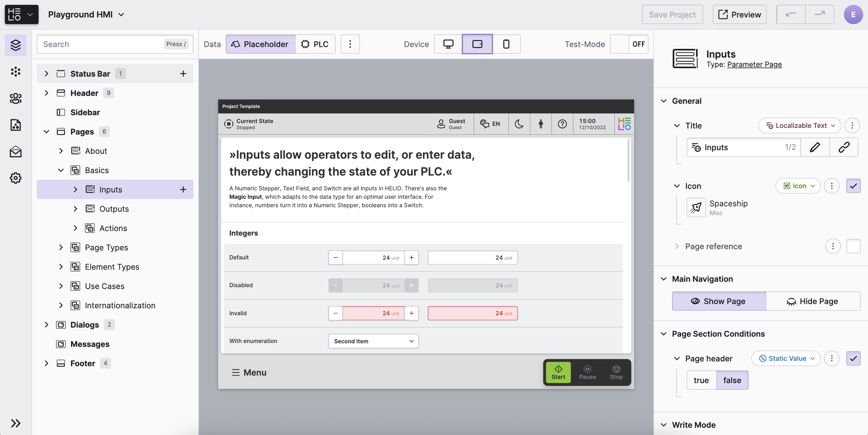
Task: Expand the Page Types tree item
Action: pos(61,247)
